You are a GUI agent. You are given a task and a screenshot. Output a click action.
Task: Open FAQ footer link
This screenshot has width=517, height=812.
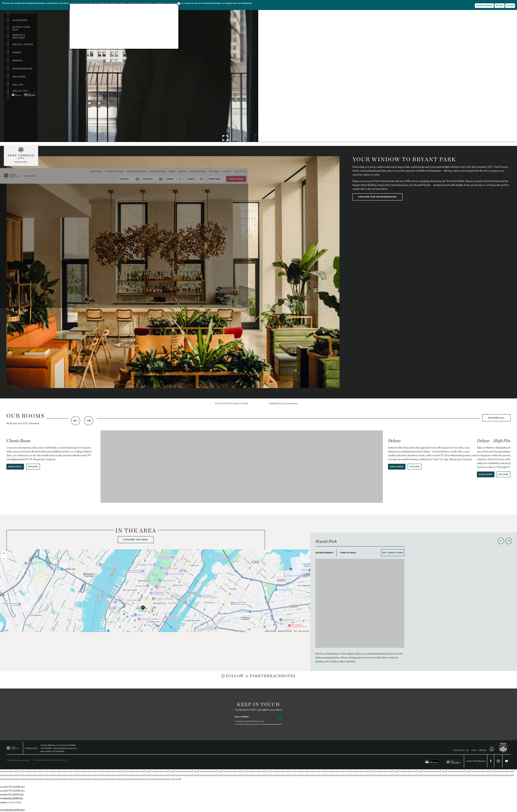(x=474, y=750)
